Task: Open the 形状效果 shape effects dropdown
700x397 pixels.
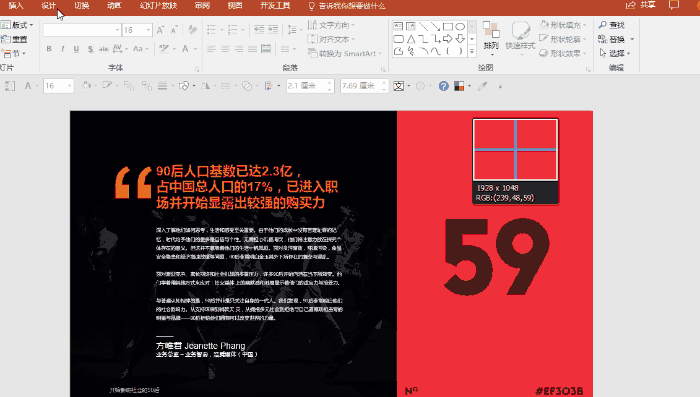Action: coord(562,54)
